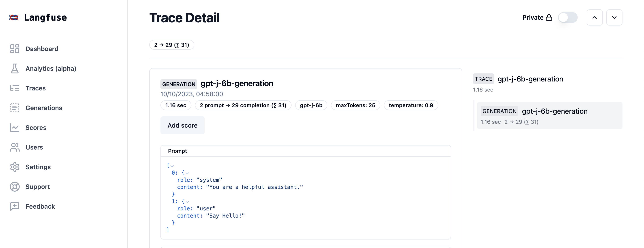Select the Traces menu item

coord(36,88)
